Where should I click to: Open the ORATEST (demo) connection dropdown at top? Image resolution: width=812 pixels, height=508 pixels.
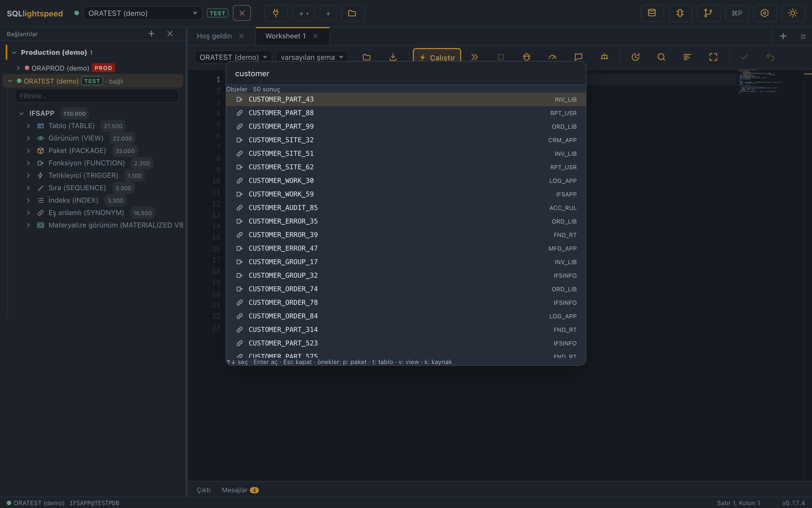[x=143, y=13]
